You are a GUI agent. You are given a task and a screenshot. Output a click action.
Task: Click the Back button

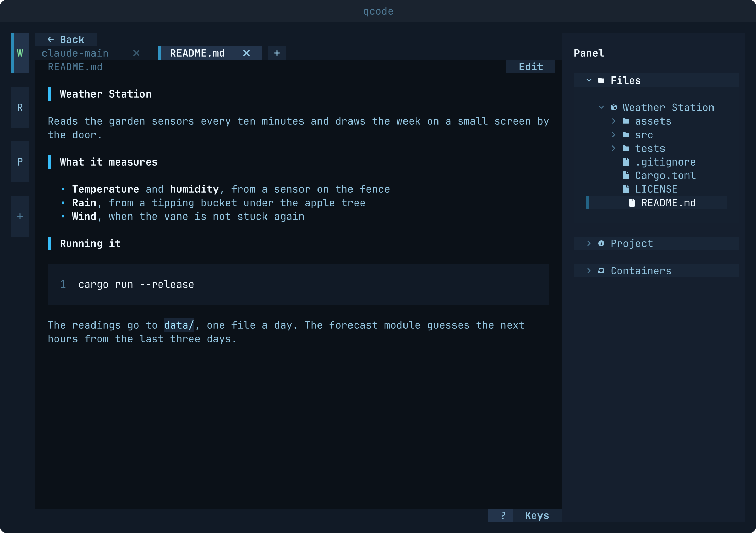66,39
